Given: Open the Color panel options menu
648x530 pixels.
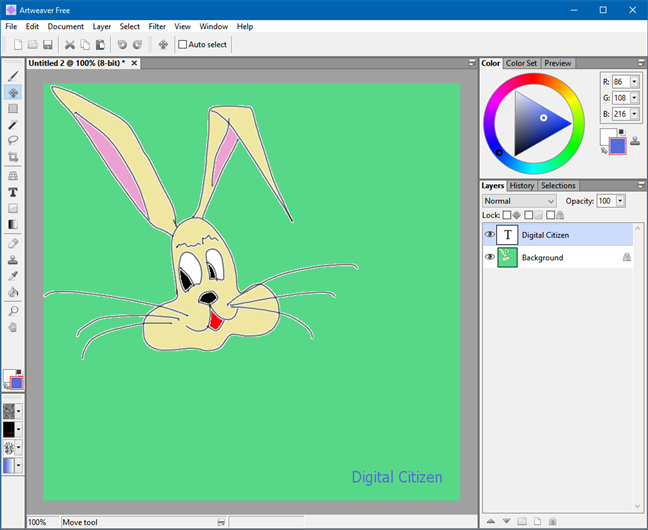Looking at the screenshot, I should click(x=641, y=63).
